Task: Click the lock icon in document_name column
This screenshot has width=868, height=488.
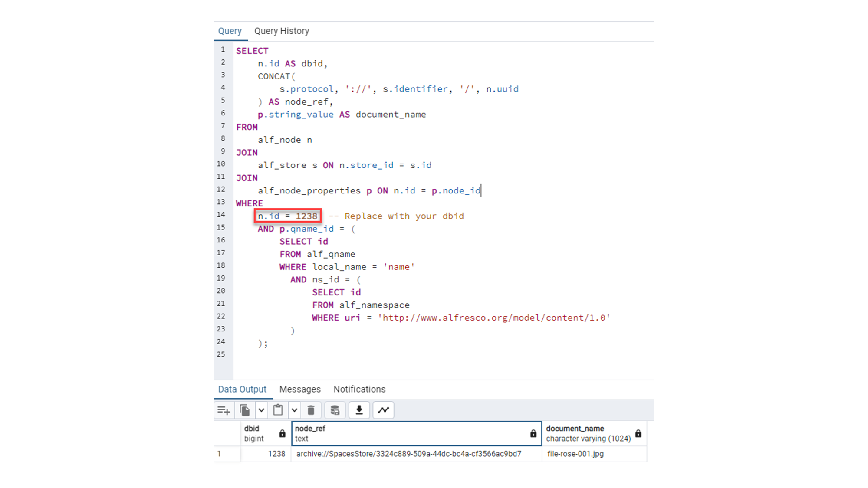Action: pos(638,433)
